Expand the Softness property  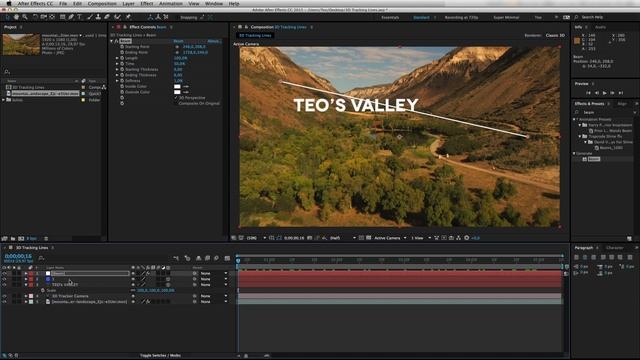tap(117, 81)
